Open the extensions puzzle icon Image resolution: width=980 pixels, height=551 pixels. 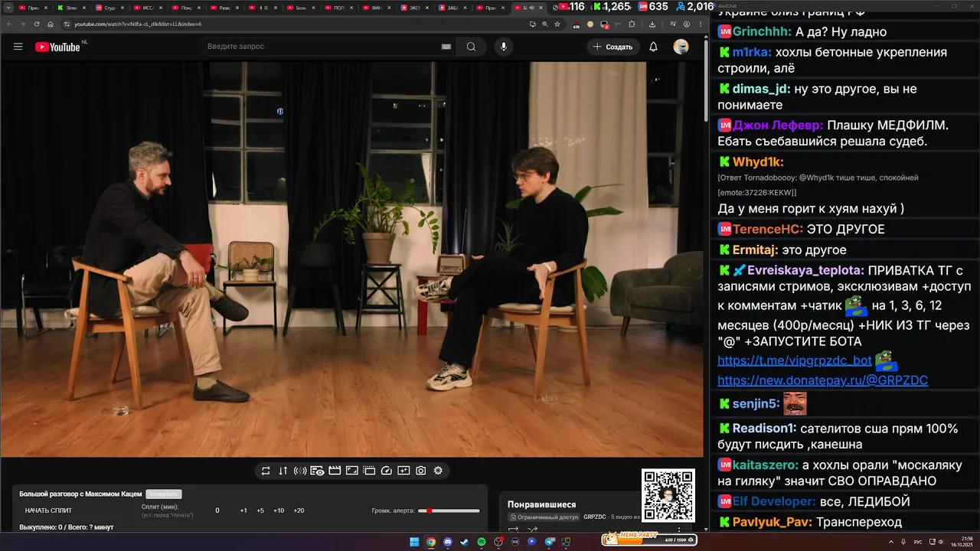point(632,24)
